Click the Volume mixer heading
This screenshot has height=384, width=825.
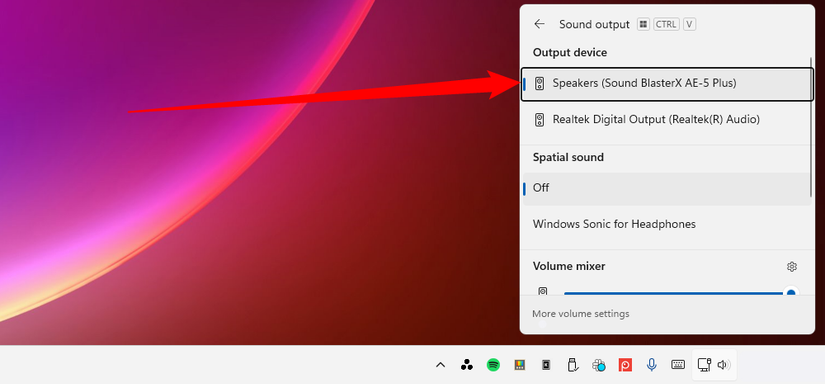tap(569, 266)
